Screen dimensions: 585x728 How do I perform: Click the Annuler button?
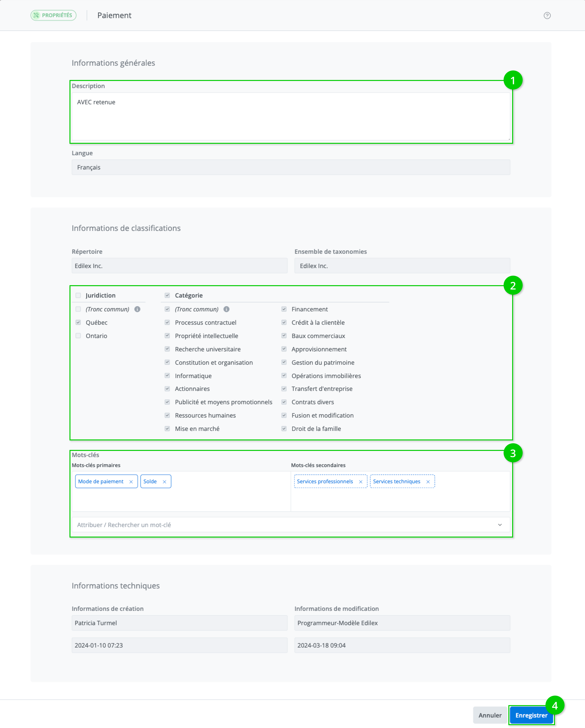point(490,715)
